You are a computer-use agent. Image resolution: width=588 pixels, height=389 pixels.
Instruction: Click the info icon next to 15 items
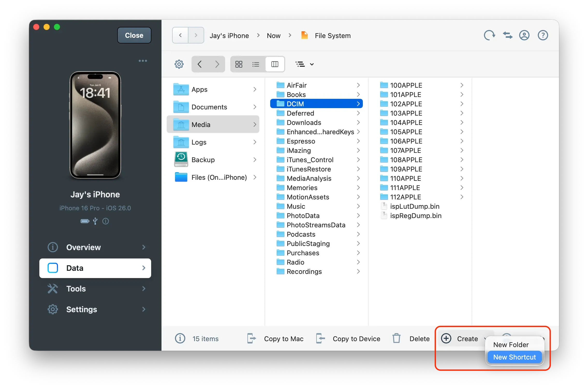180,338
